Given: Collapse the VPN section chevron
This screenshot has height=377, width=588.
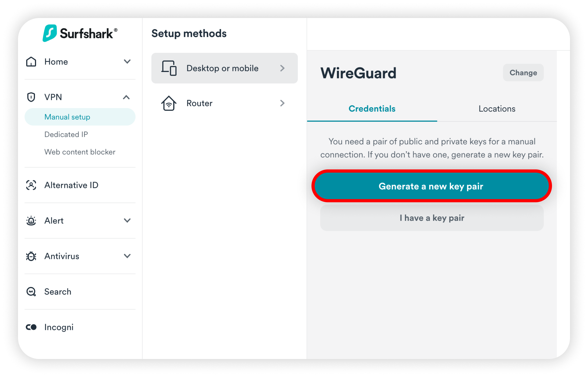Looking at the screenshot, I should 126,97.
